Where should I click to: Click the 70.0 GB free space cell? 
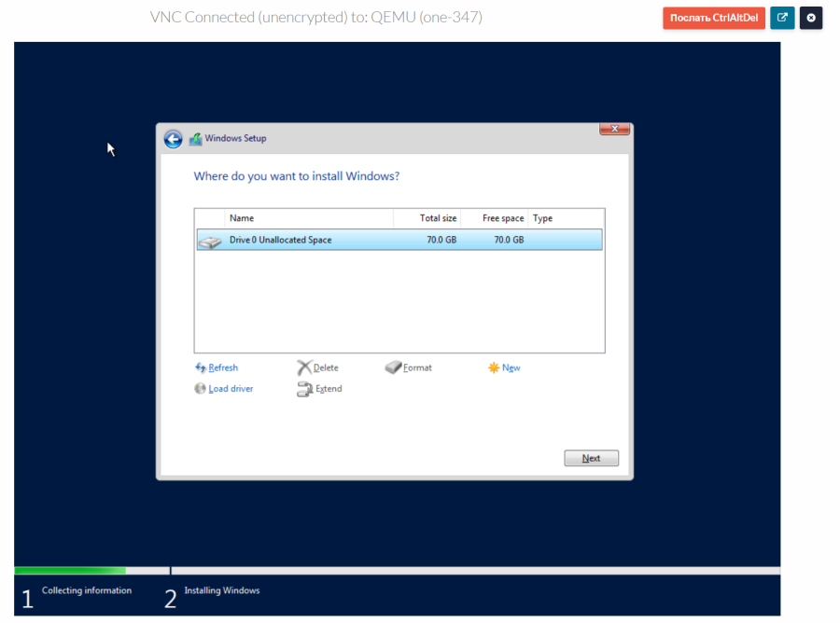[x=509, y=240]
